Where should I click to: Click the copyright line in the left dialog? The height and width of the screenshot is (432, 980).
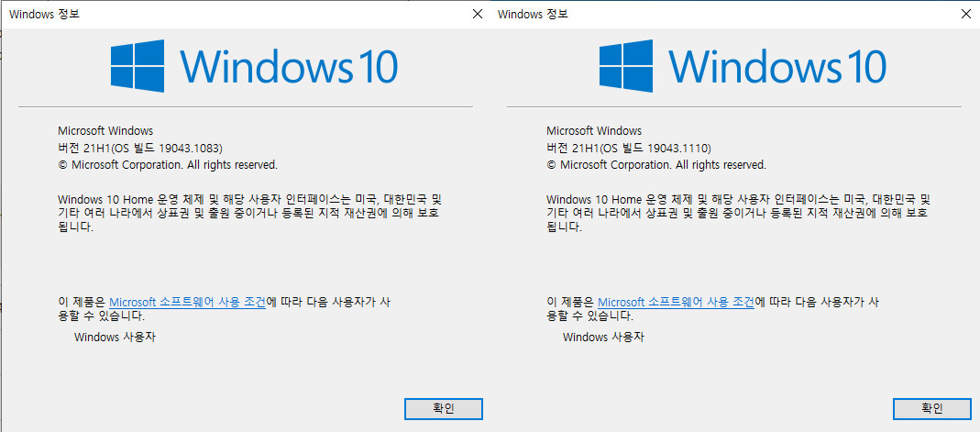[x=168, y=165]
